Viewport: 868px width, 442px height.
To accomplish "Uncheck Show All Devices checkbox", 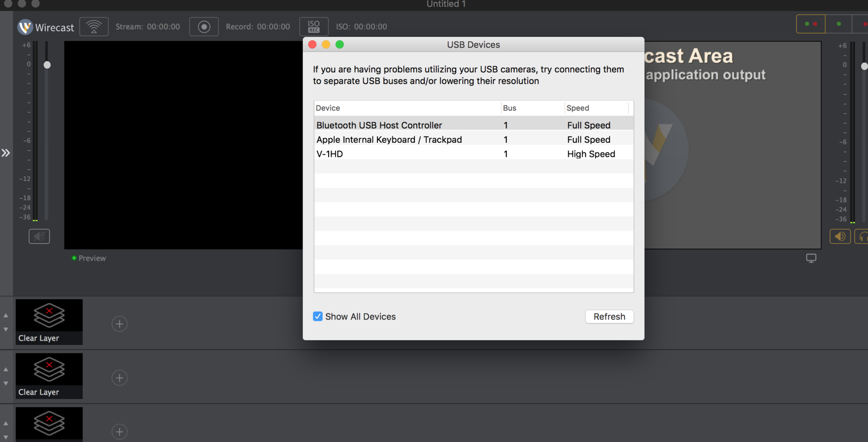I will pos(318,316).
